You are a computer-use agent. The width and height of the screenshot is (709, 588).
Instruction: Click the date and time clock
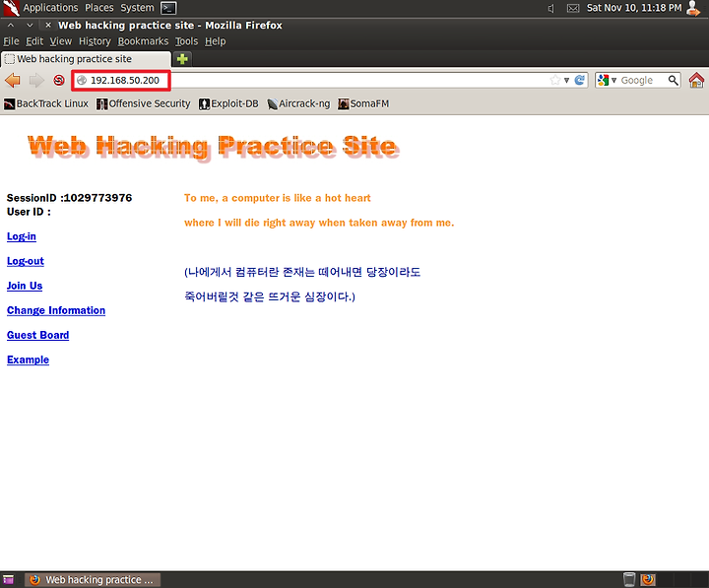point(634,8)
